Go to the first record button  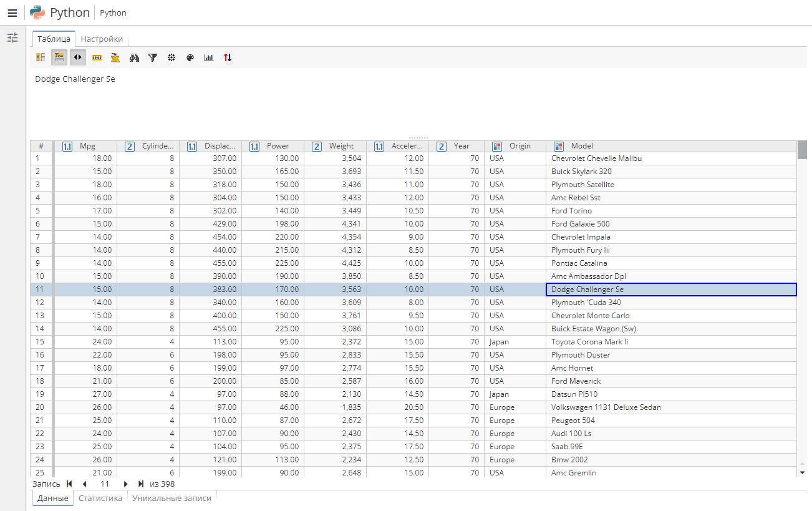[69, 484]
